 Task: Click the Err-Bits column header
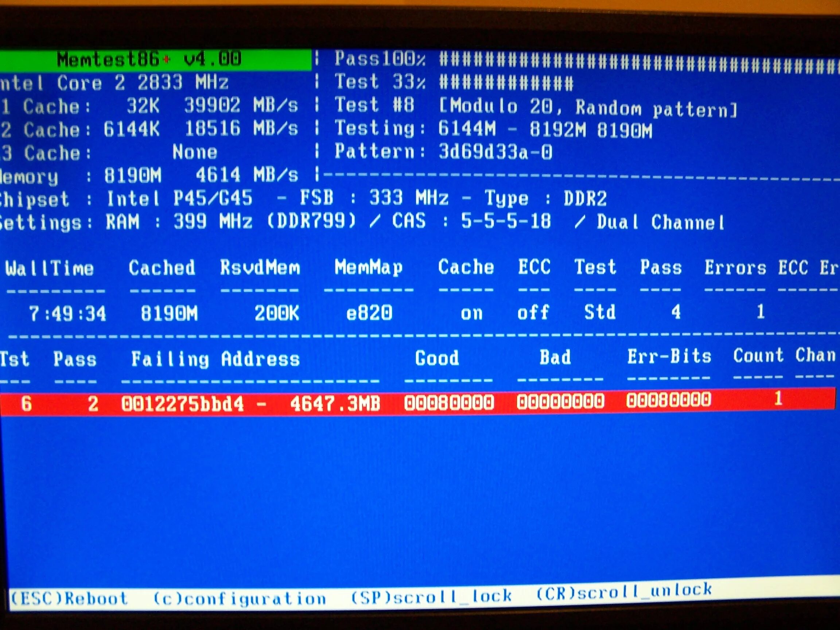pyautogui.click(x=669, y=357)
